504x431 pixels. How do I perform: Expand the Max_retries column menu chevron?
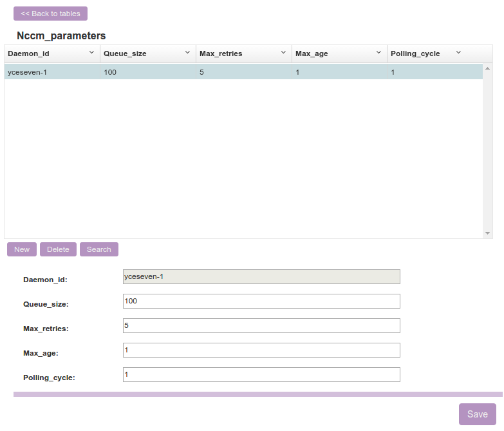click(283, 53)
